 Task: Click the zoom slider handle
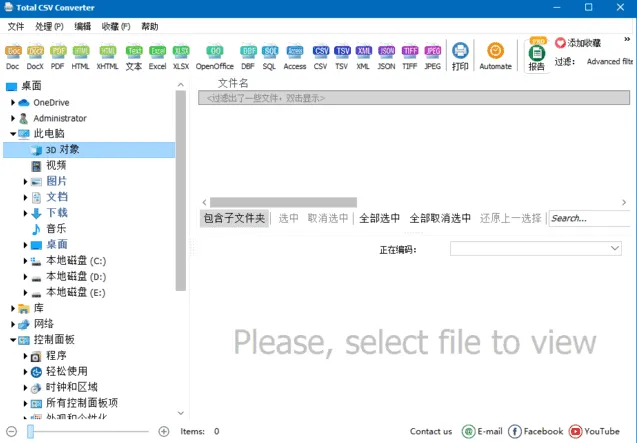tap(30, 431)
